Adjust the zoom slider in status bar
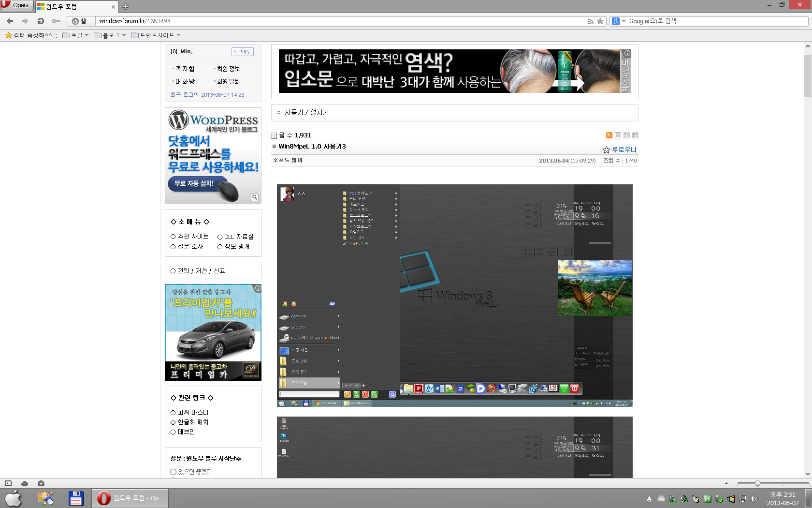This screenshot has width=812, height=508. tap(757, 483)
